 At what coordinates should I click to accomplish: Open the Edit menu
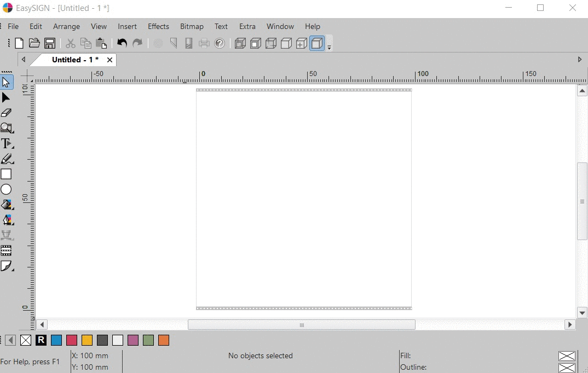(x=36, y=27)
